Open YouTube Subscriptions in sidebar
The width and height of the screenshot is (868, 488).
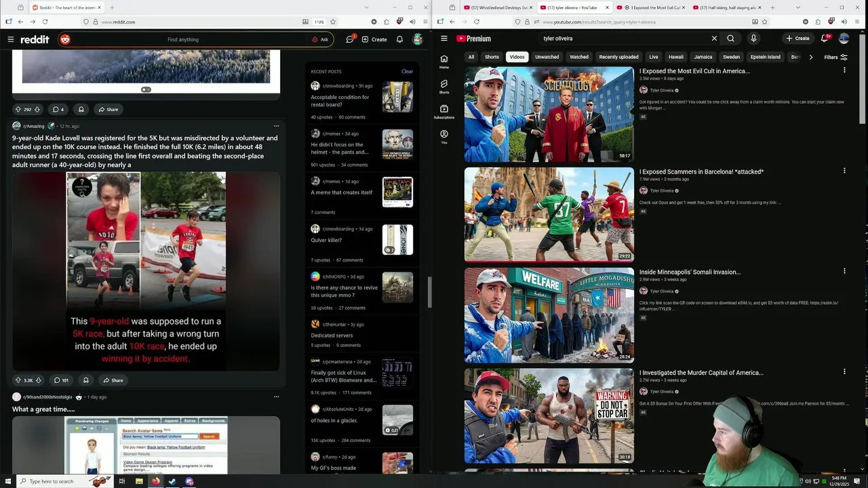[444, 112]
